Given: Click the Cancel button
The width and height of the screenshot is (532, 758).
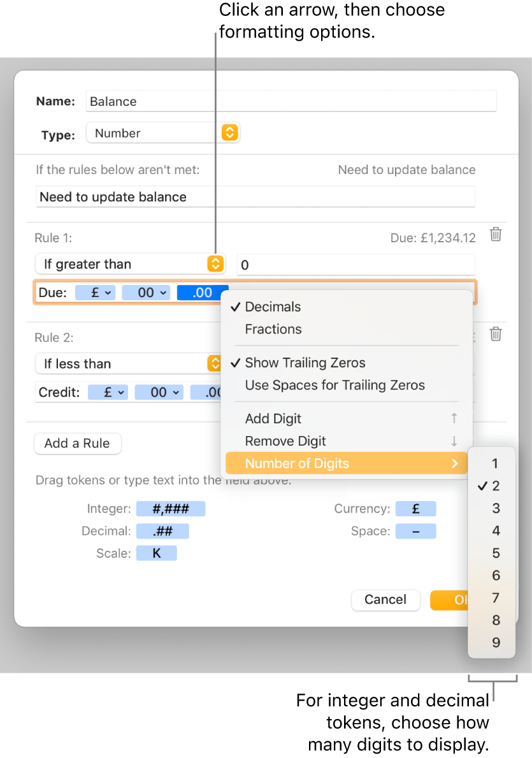Looking at the screenshot, I should point(385,600).
